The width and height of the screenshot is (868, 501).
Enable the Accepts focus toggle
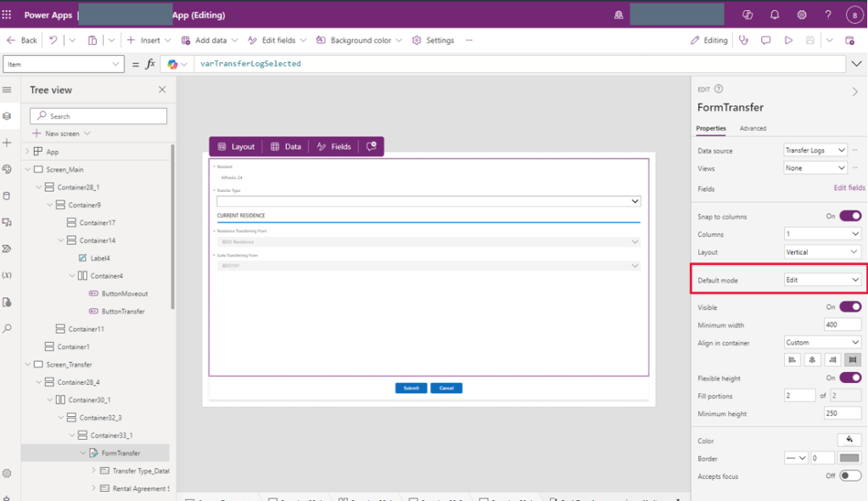[850, 476]
